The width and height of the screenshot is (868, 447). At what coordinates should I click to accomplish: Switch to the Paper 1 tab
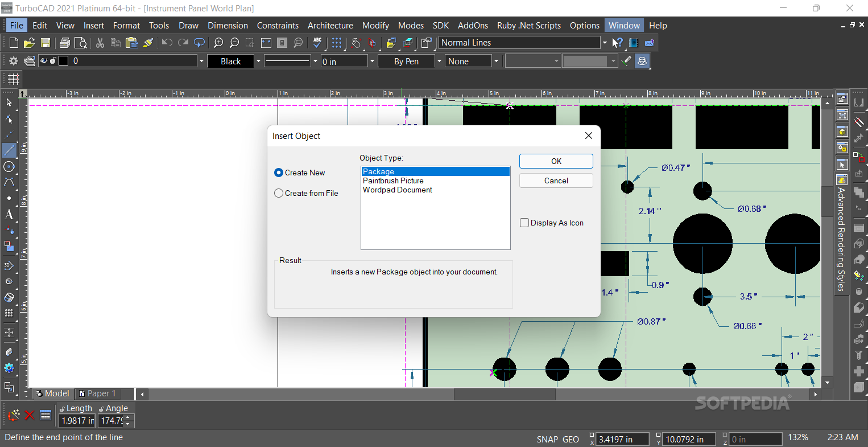click(98, 393)
